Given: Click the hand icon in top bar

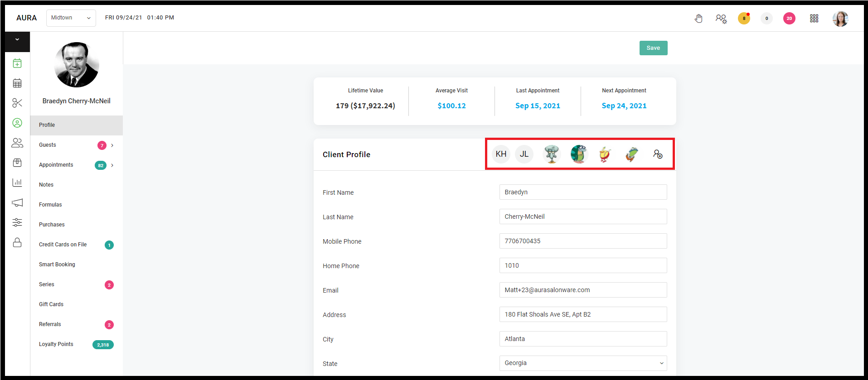Looking at the screenshot, I should point(698,19).
